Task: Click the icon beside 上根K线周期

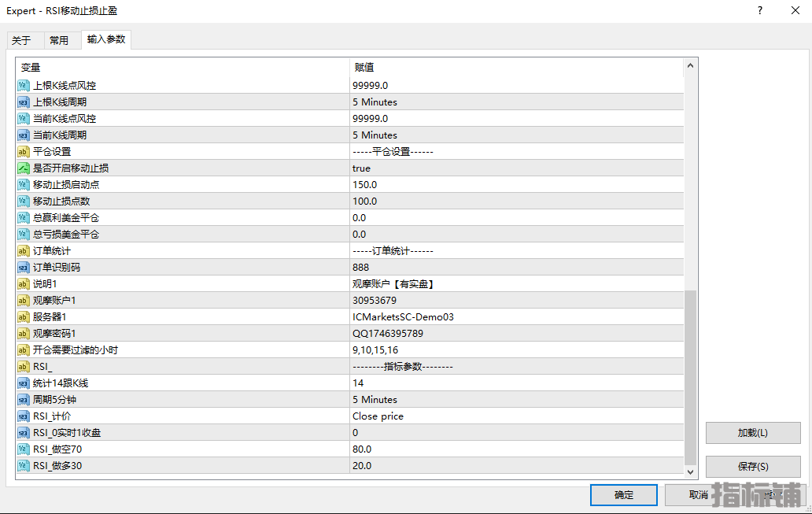Action: (24, 102)
